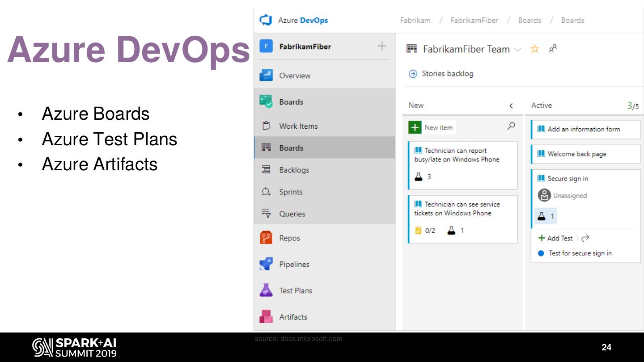The width and height of the screenshot is (644, 362).
Task: Favorite the team board with the star
Action: click(x=534, y=49)
